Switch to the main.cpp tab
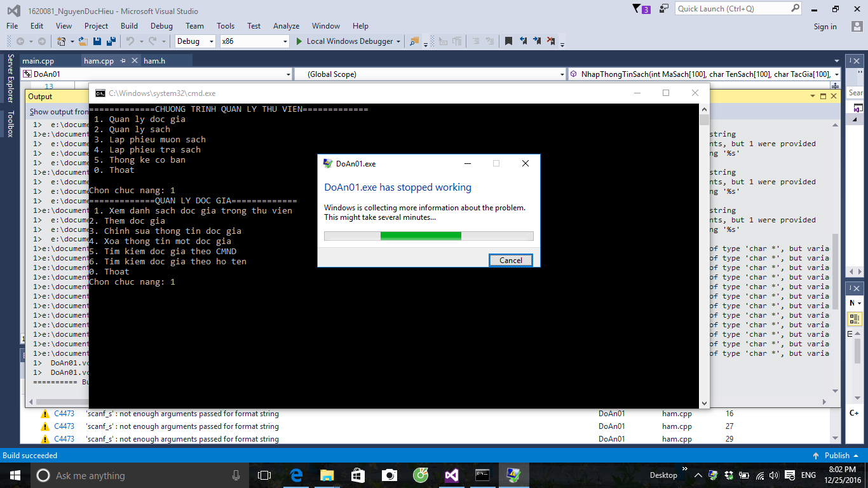The image size is (868, 488). point(38,61)
